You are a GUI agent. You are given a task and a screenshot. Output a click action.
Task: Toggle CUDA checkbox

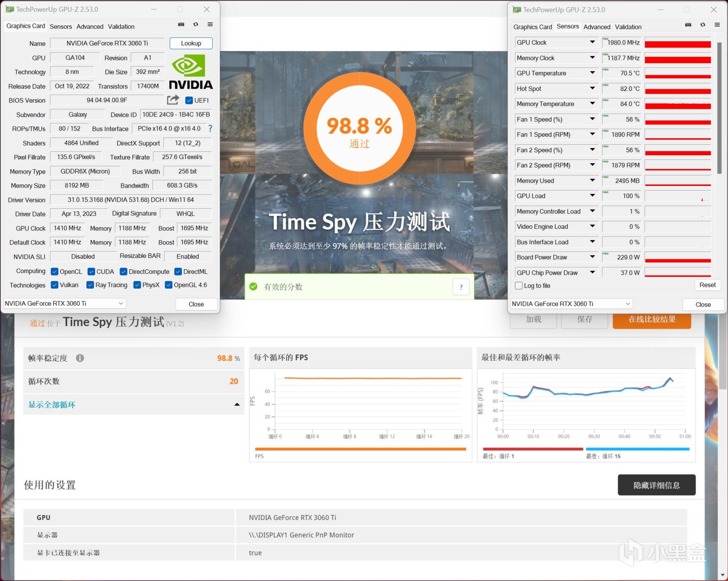click(91, 271)
